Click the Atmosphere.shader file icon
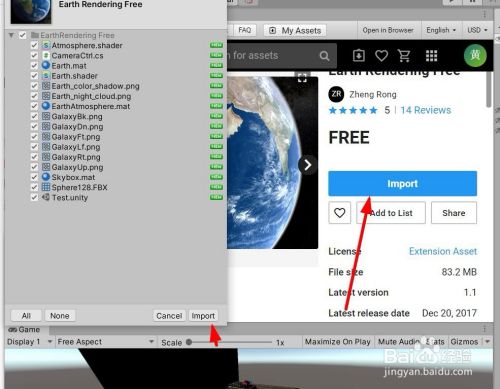 (46, 45)
